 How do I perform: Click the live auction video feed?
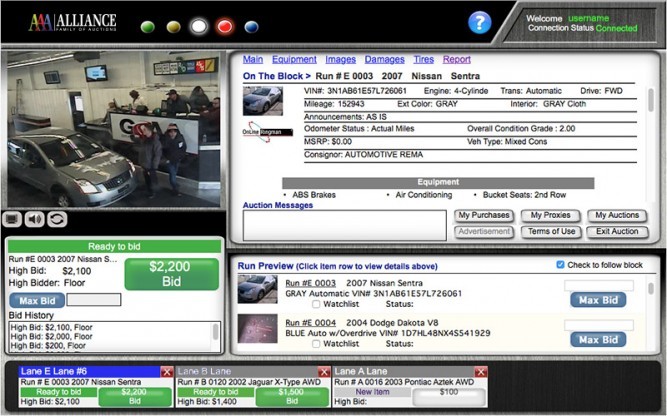coord(114,129)
